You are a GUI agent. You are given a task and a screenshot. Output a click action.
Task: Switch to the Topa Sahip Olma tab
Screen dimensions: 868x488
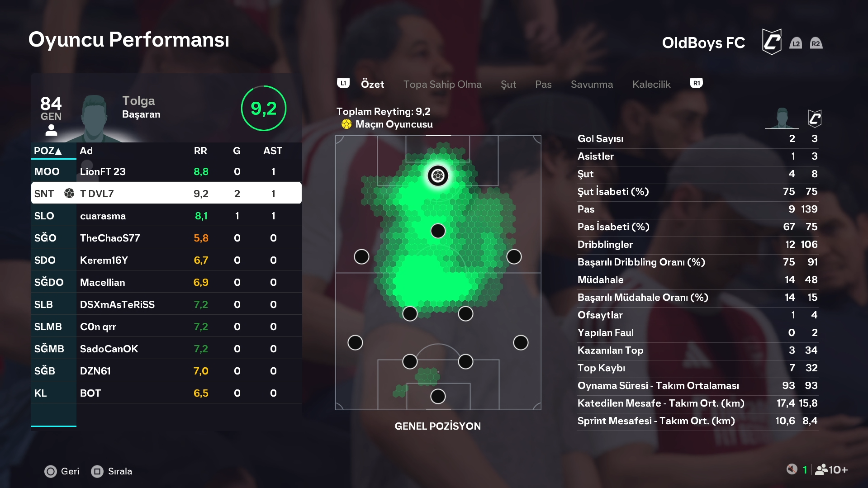pos(442,85)
